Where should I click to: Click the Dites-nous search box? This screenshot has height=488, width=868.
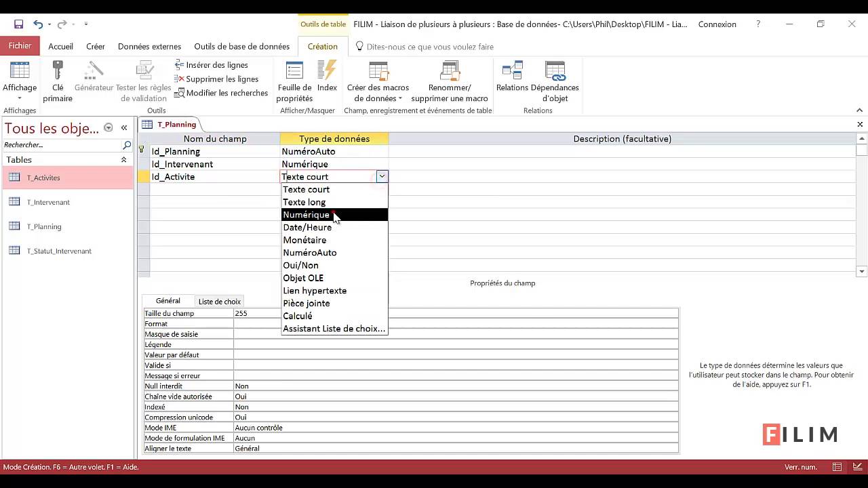pyautogui.click(x=430, y=47)
